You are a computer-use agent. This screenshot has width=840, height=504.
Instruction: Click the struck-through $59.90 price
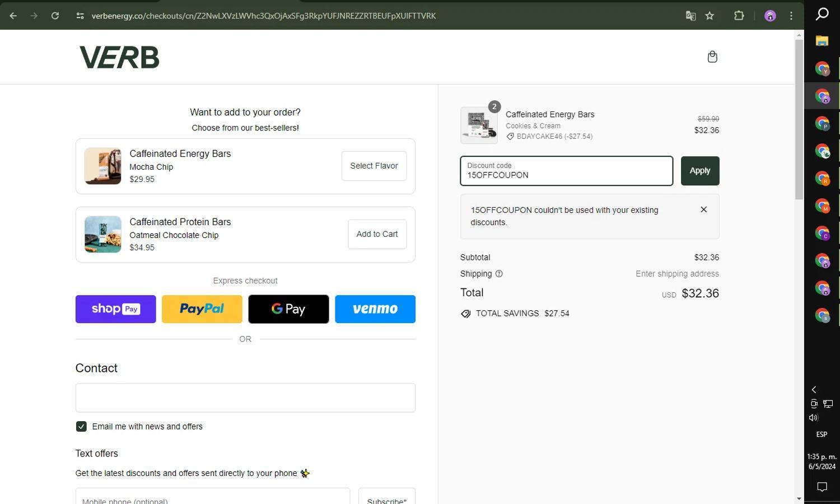708,119
